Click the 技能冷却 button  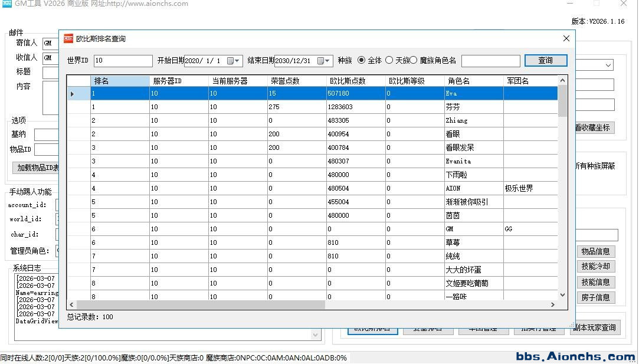tap(595, 267)
